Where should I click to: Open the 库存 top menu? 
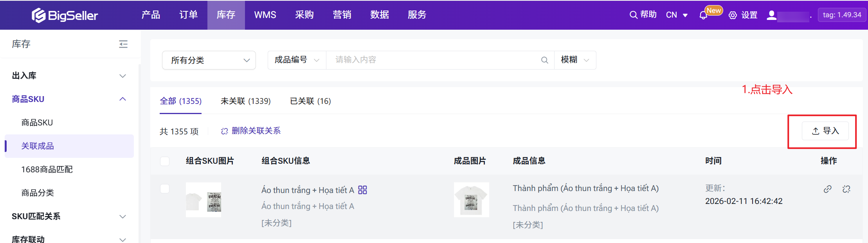tap(226, 15)
